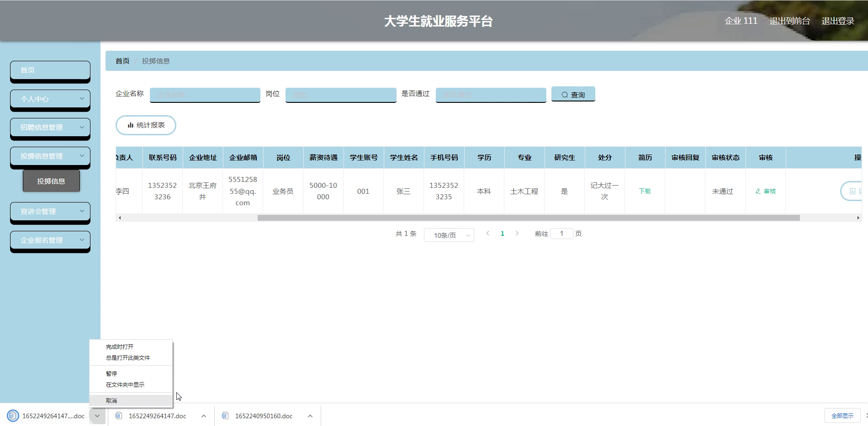Open the 统计报表 statistics report
868x426 pixels.
pyautogui.click(x=146, y=125)
